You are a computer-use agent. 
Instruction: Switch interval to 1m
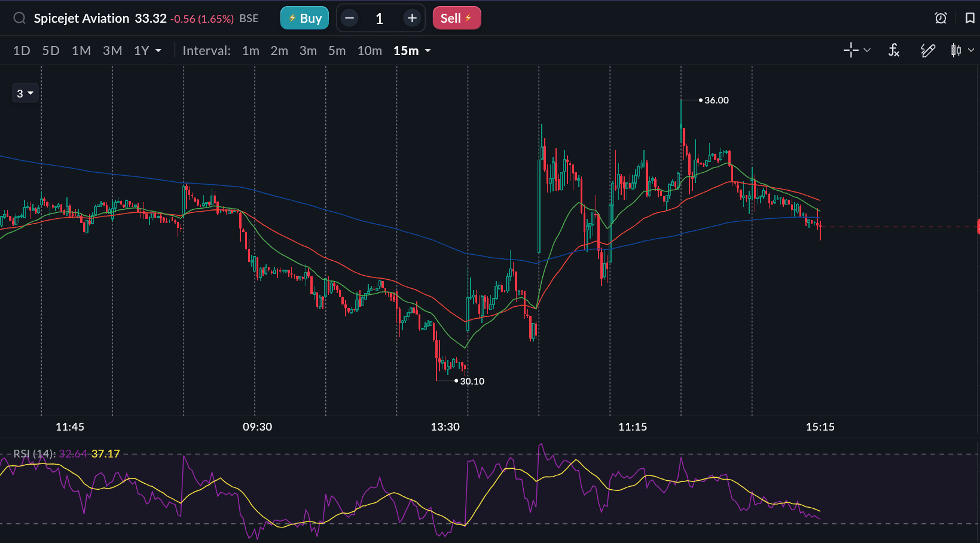(x=251, y=51)
